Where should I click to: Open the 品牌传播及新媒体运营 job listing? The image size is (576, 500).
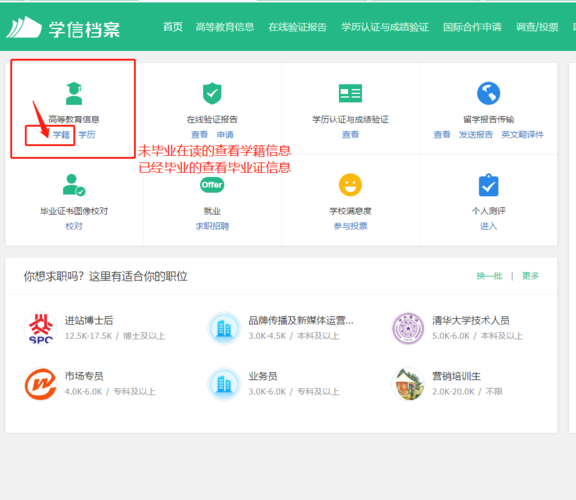[301, 320]
